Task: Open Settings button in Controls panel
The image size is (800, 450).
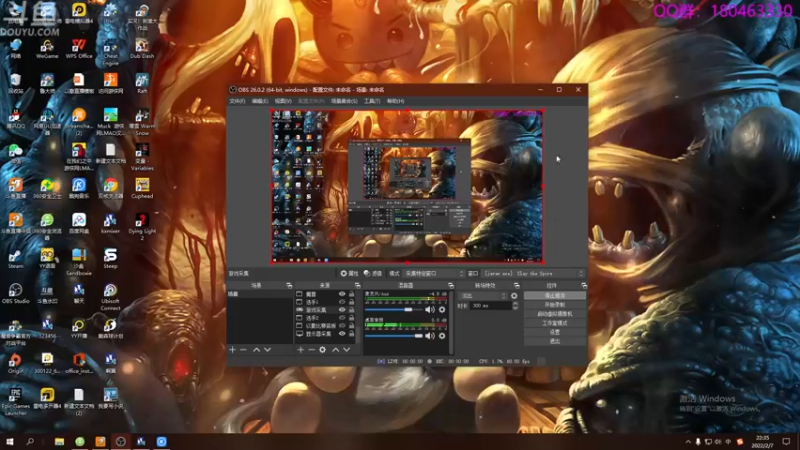Action: 555,332
